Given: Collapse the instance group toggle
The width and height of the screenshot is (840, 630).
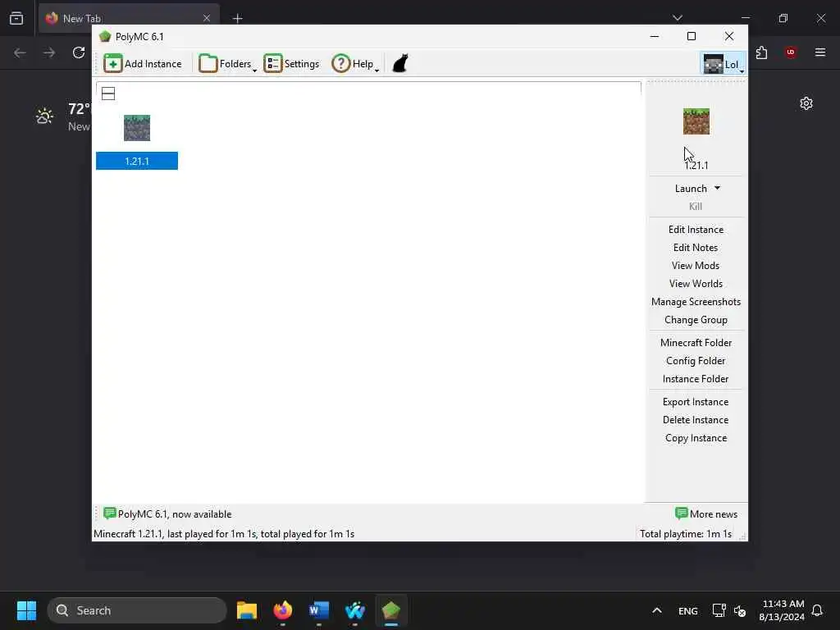Looking at the screenshot, I should 108,94.
